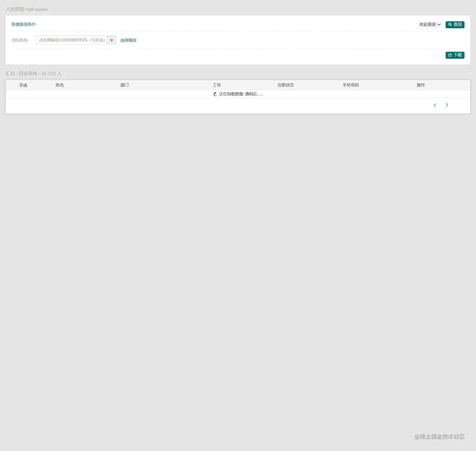This screenshot has width=476, height=451.
Task: Click the 选择模版 link
Action: (x=128, y=40)
